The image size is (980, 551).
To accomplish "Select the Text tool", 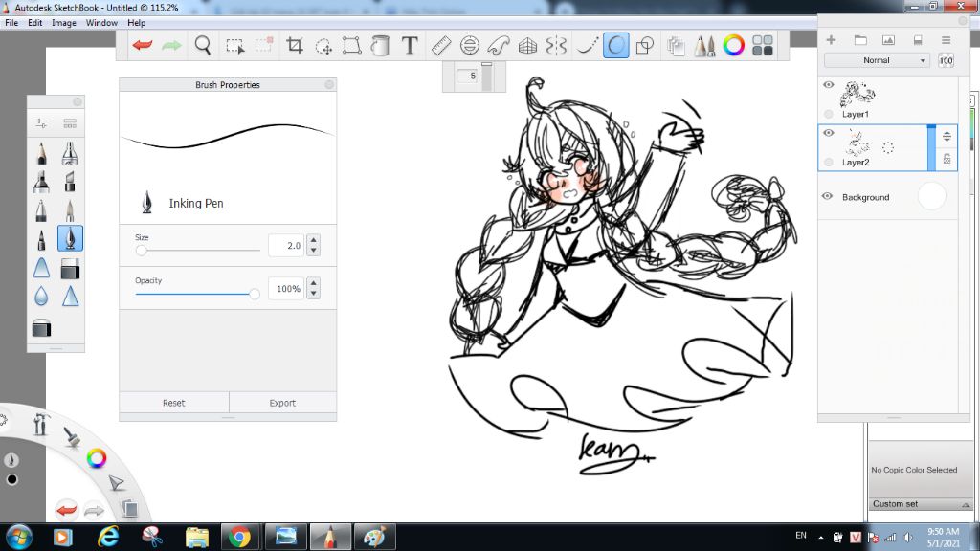I will point(410,46).
